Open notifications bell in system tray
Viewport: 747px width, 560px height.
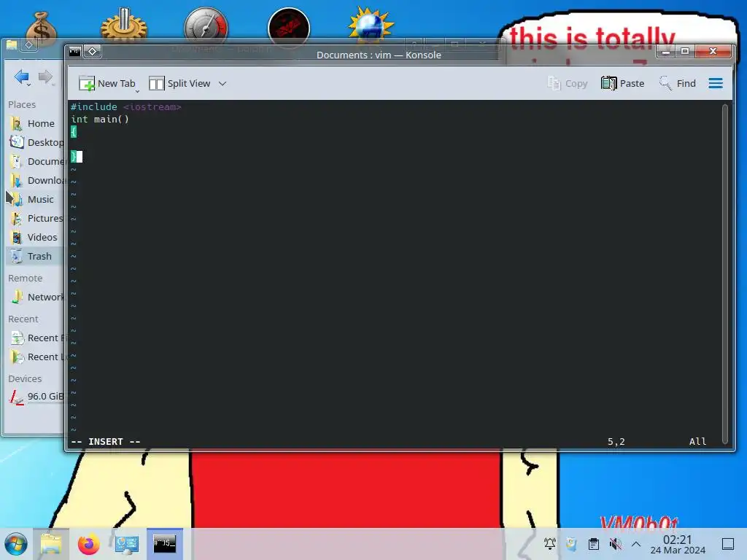click(550, 544)
